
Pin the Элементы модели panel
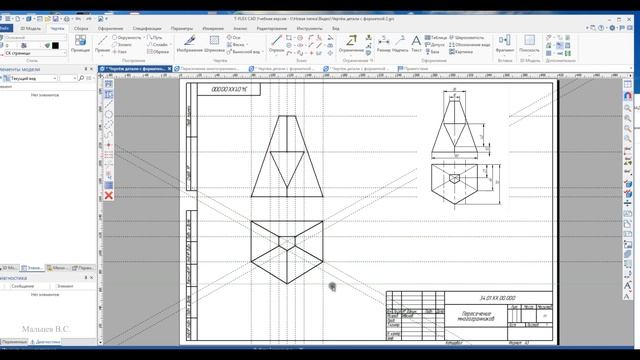click(x=86, y=69)
